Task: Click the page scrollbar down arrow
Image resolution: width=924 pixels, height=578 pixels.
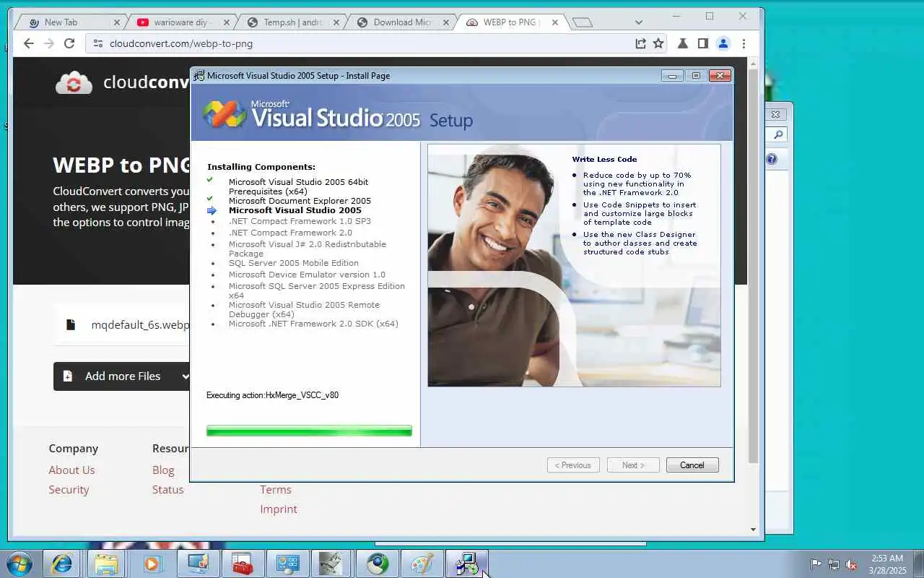Action: click(x=753, y=529)
